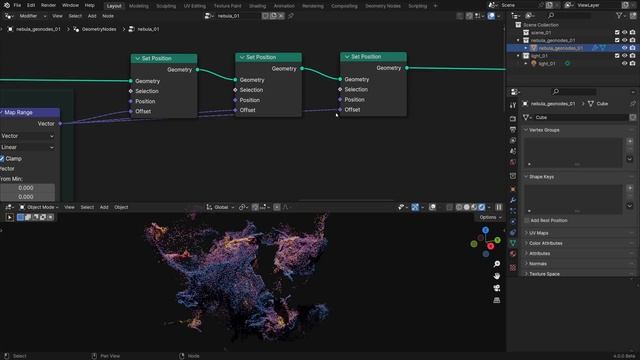
Task: Click the Cube mesh name field
Action: click(580, 117)
